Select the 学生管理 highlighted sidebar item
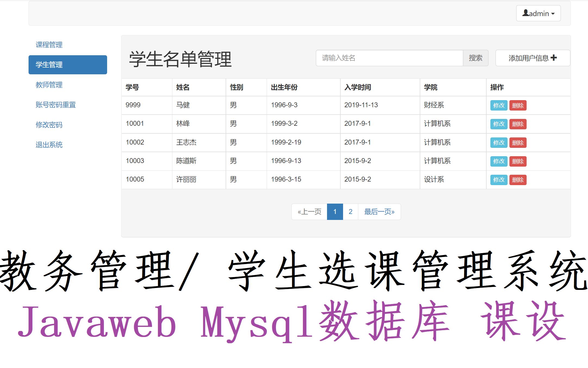The image size is (588, 368). 49,65
